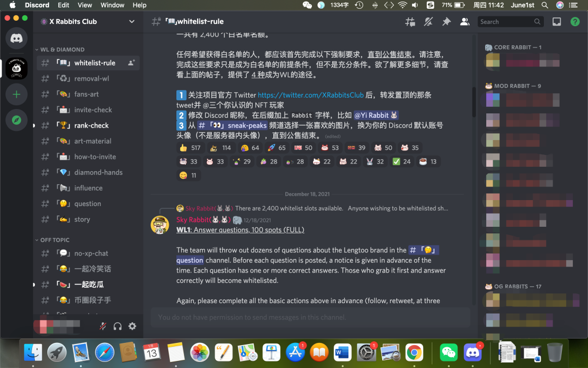The image size is (588, 368).
Task: Open the rank-check channel
Action: coord(88,125)
